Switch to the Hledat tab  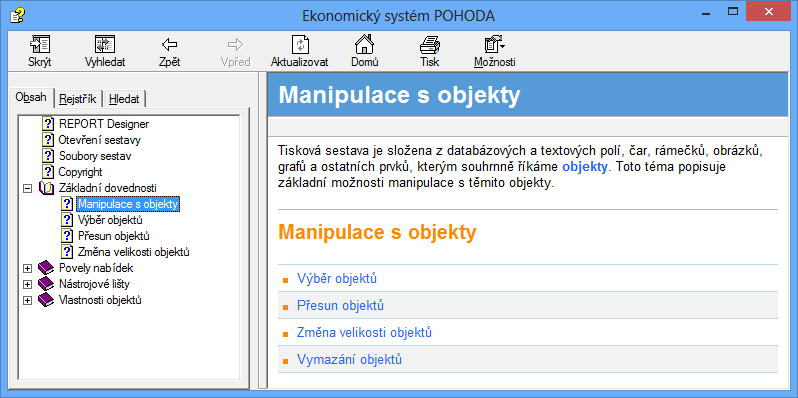point(124,99)
